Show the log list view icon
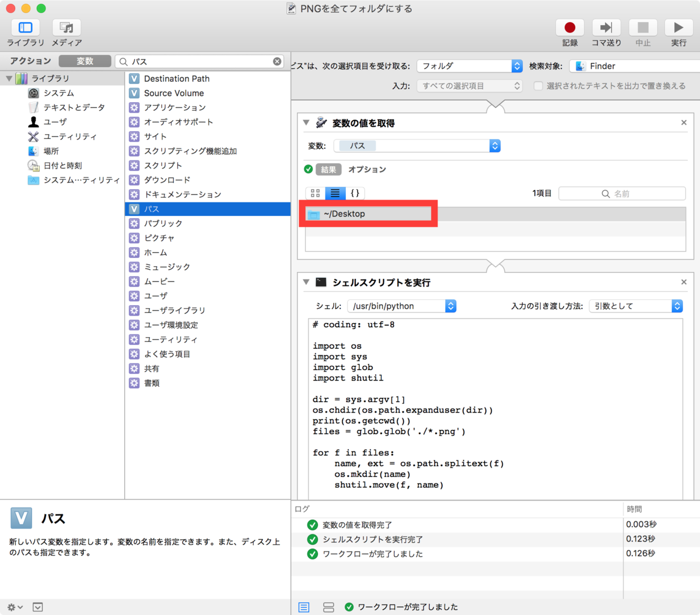This screenshot has width=700, height=615. click(304, 607)
